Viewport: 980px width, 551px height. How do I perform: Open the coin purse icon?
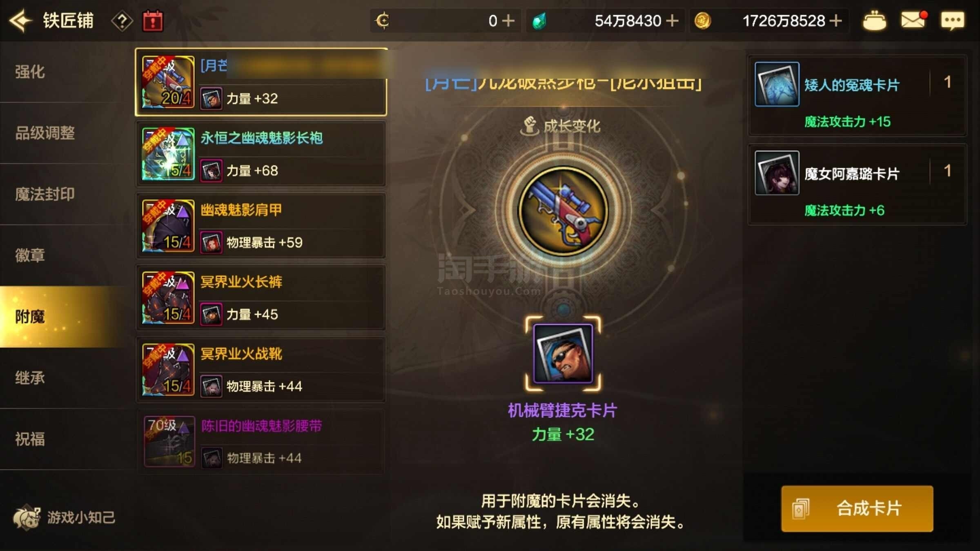point(874,20)
